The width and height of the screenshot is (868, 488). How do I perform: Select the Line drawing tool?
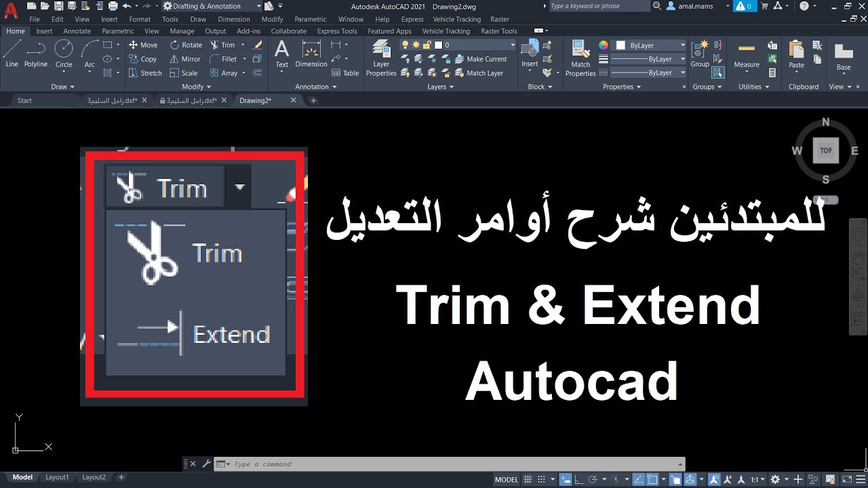pos(12,54)
